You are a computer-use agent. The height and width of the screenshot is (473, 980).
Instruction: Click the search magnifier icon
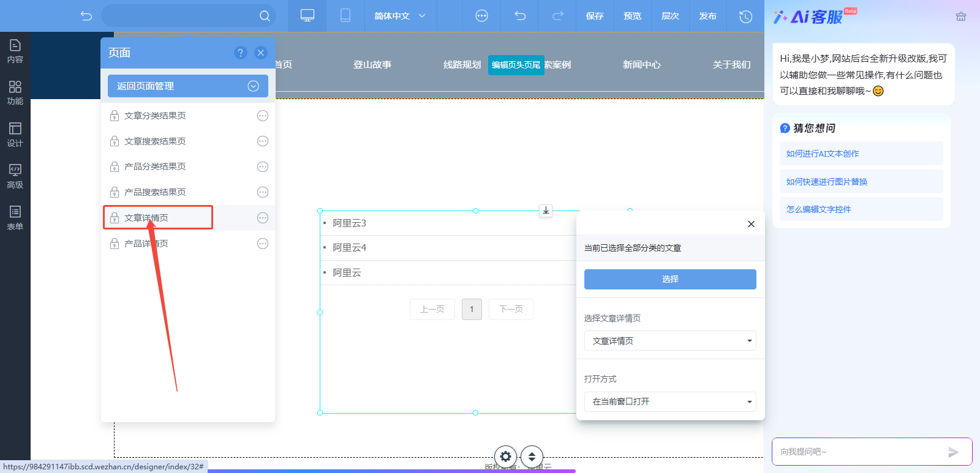pos(265,16)
